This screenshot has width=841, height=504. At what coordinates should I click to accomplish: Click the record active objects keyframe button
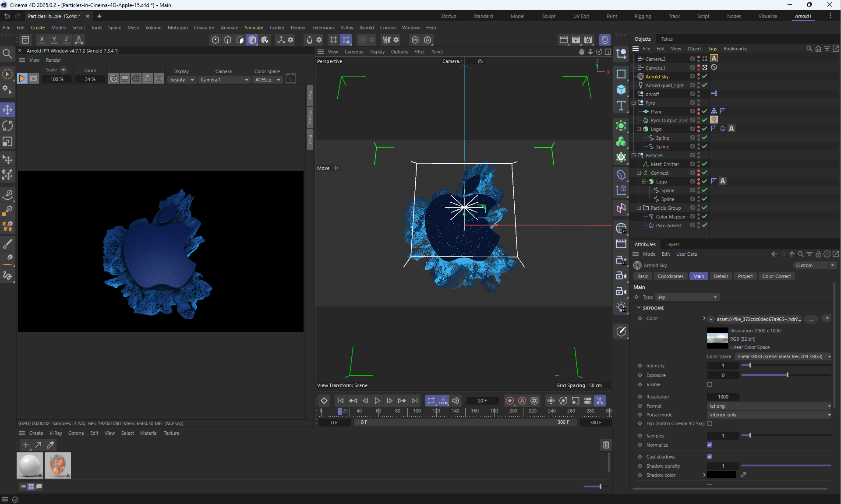[x=510, y=401]
